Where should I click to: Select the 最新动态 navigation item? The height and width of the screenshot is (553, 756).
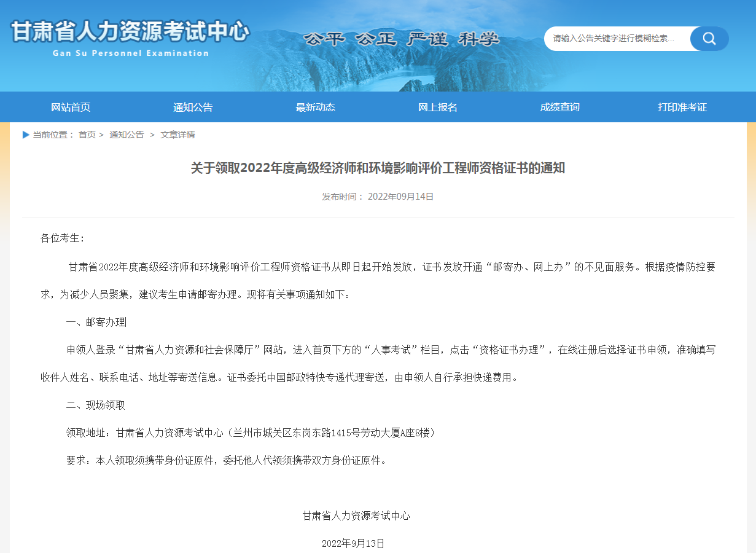pos(315,108)
